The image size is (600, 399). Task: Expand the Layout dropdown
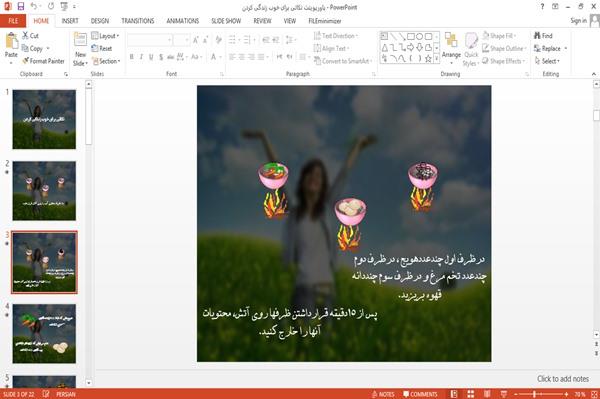[x=106, y=36]
